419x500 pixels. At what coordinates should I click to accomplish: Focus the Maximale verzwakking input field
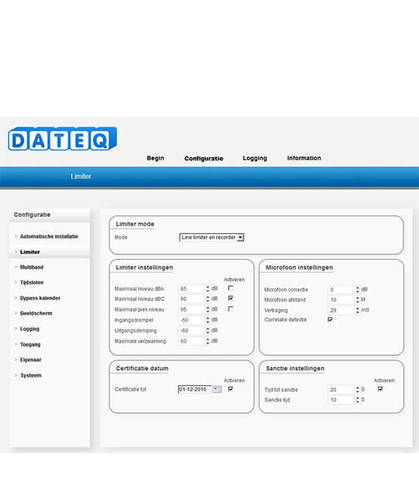pyautogui.click(x=192, y=341)
